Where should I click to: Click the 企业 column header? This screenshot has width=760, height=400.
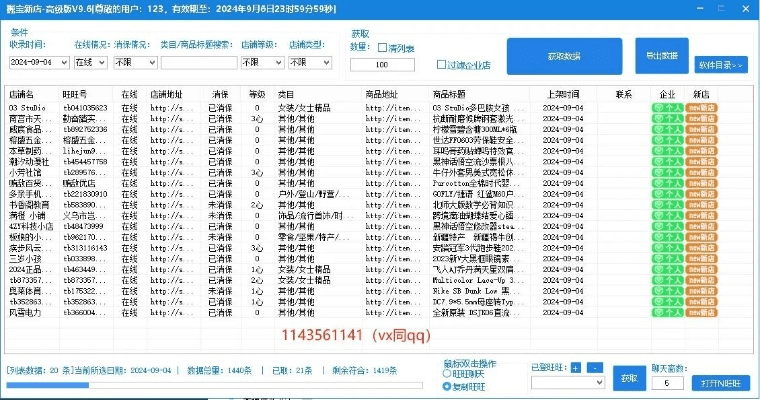pos(667,94)
